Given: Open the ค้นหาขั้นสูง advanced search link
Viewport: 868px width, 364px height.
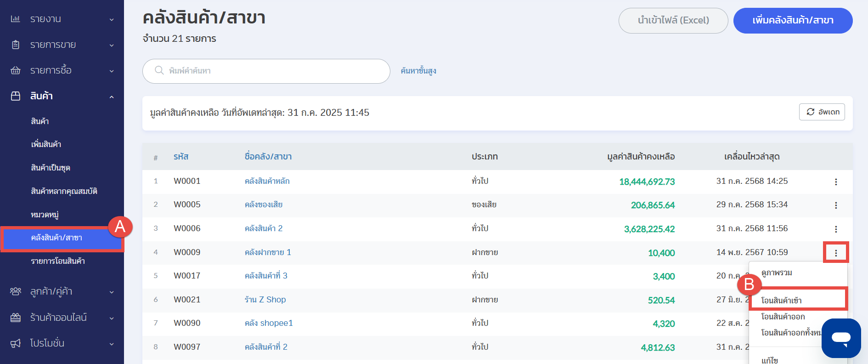Looking at the screenshot, I should click(418, 71).
